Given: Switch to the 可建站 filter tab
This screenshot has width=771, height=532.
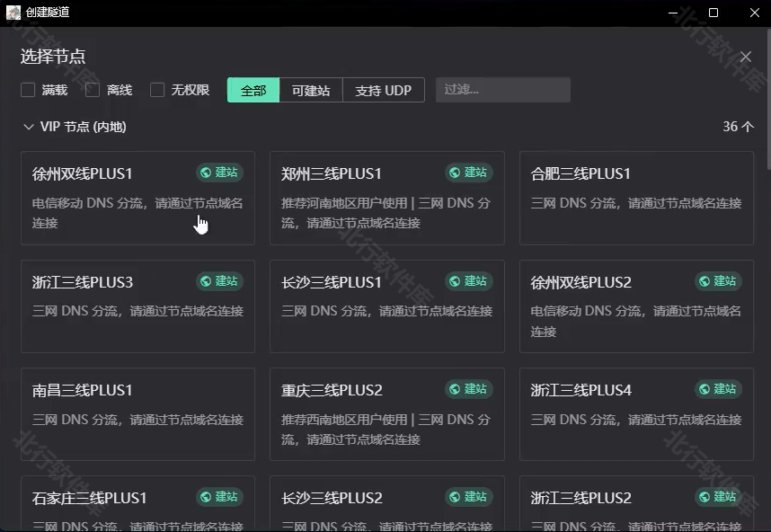Looking at the screenshot, I should pyautogui.click(x=311, y=90).
